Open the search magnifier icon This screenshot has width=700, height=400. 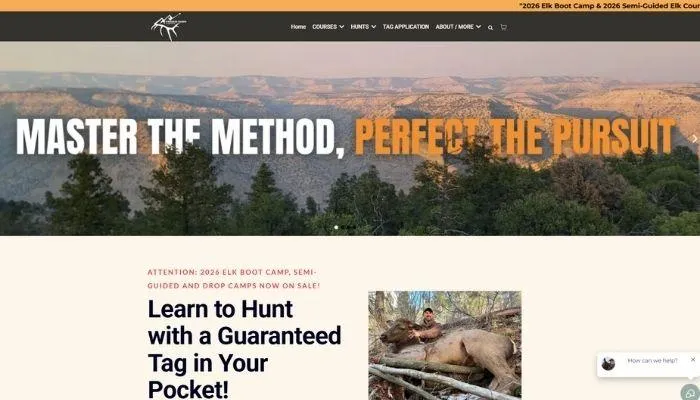click(x=490, y=27)
